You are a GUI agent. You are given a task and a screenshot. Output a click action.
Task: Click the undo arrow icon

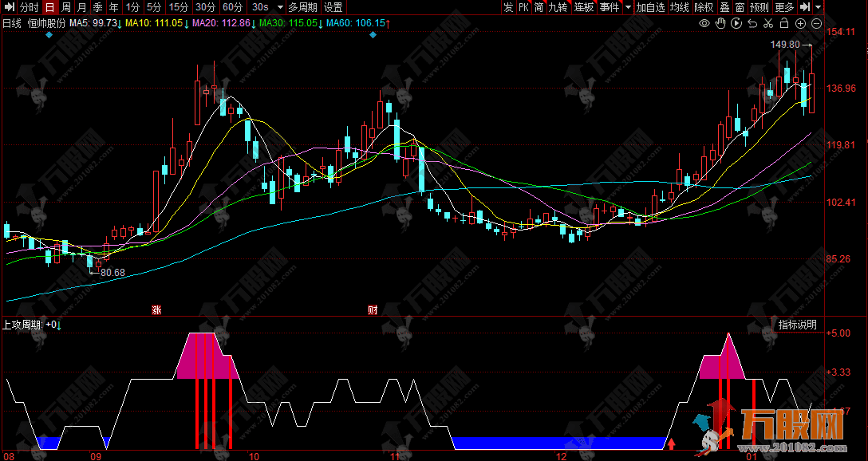click(x=752, y=24)
